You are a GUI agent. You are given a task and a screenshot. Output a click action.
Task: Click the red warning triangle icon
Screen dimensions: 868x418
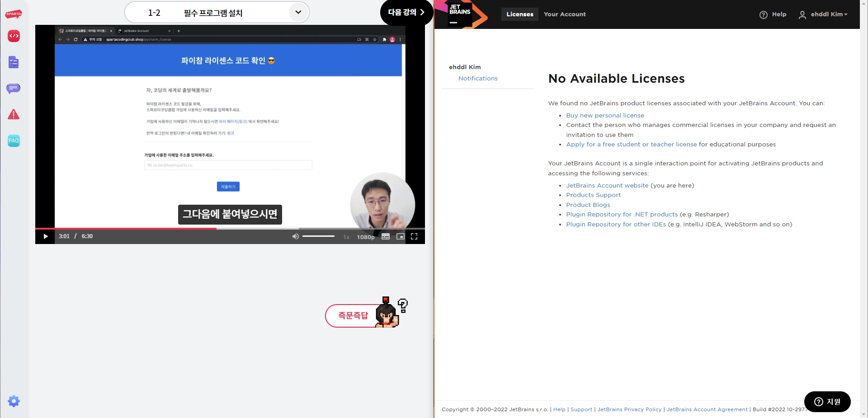click(14, 114)
